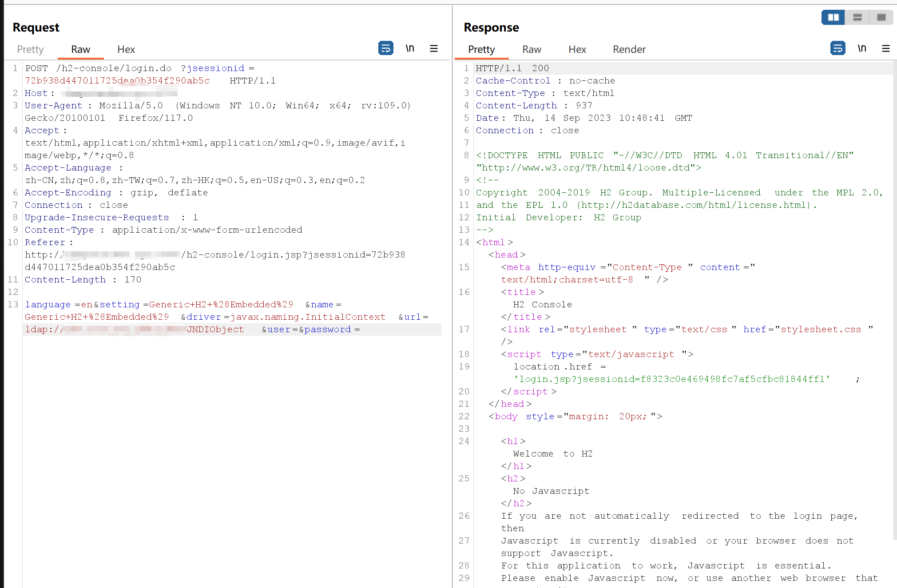The height and width of the screenshot is (588, 897).
Task: Click the jsessionid parameter in request line
Action: [x=215, y=68]
